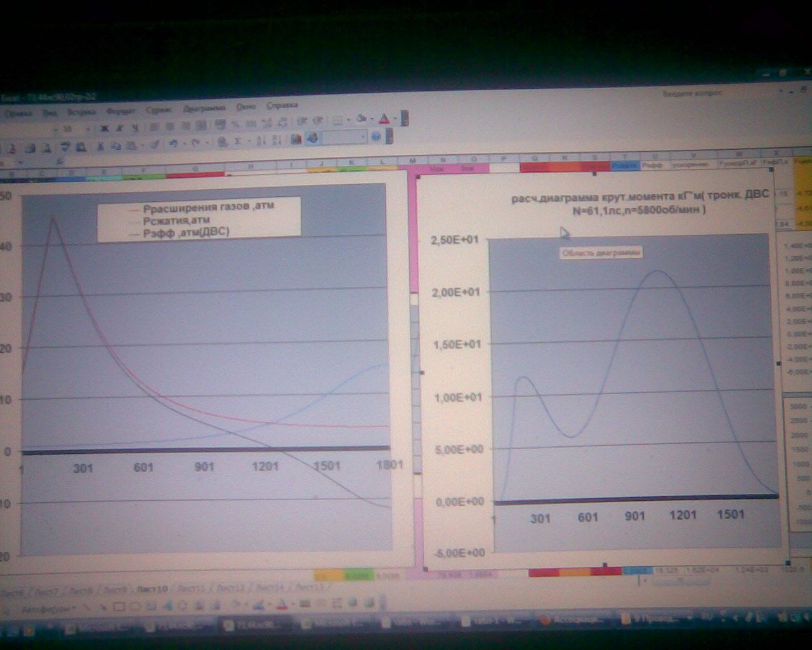Viewport: 812px width, 650px height.
Task: Select the rectangle drawing tool
Action: 118,607
